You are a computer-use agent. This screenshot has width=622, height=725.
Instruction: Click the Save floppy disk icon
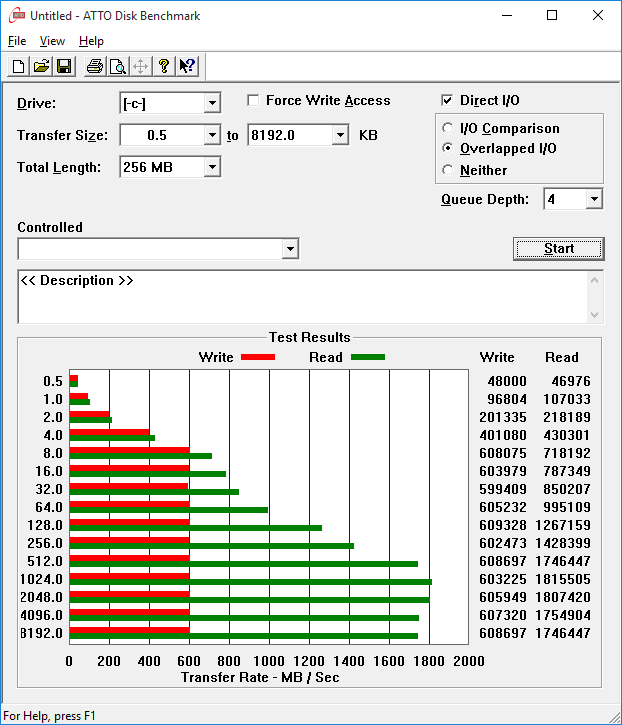64,66
